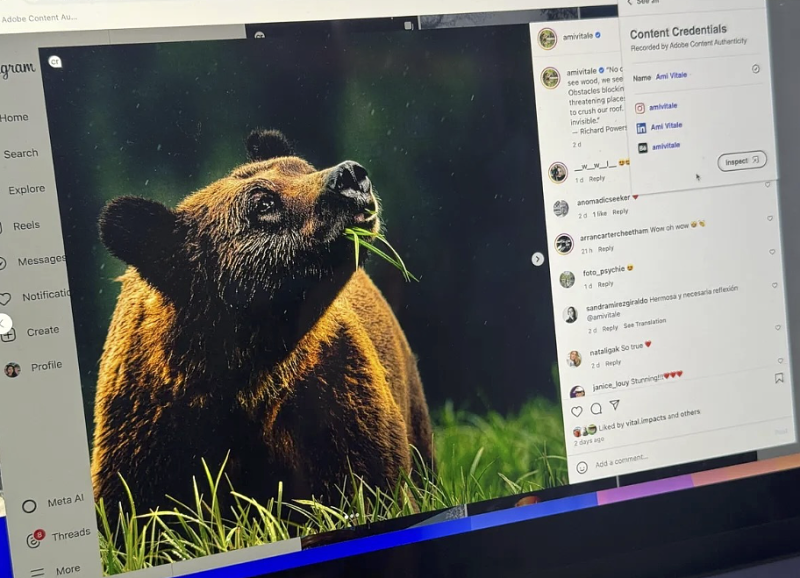Click See Translation under sandramirezgiraldo comment

644,323
